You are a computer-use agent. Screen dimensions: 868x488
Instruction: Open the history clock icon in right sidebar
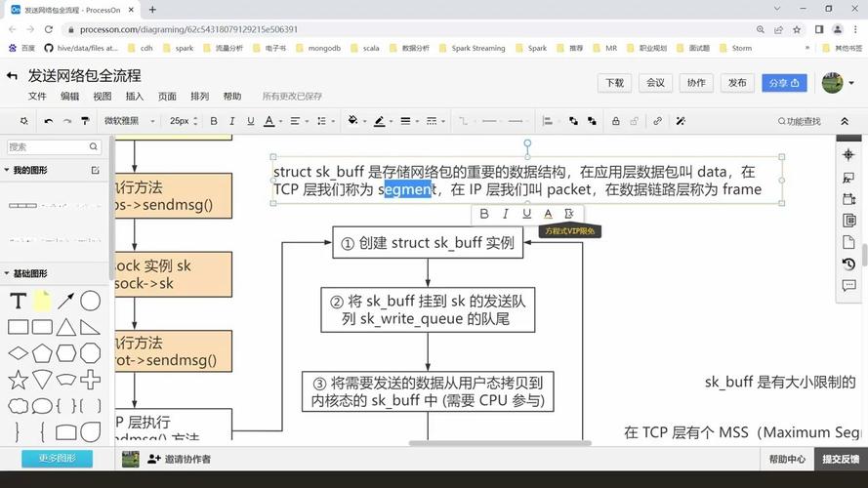848,264
